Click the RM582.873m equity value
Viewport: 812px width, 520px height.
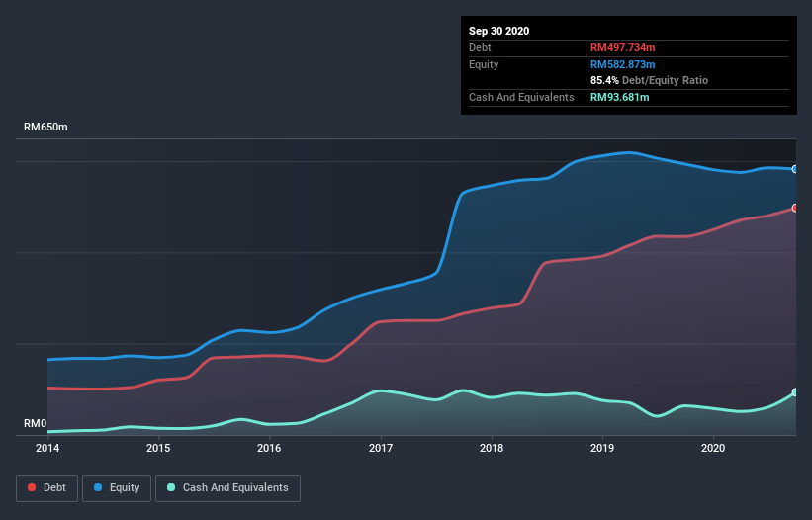pos(622,64)
